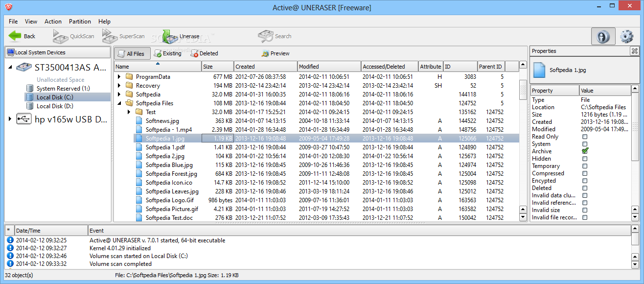The height and width of the screenshot is (284, 644).
Task: Expand the hp v165w USB tree node
Action: (x=10, y=118)
